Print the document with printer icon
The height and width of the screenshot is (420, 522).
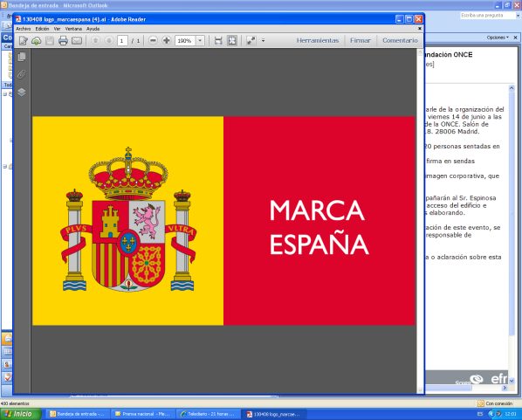coord(63,41)
